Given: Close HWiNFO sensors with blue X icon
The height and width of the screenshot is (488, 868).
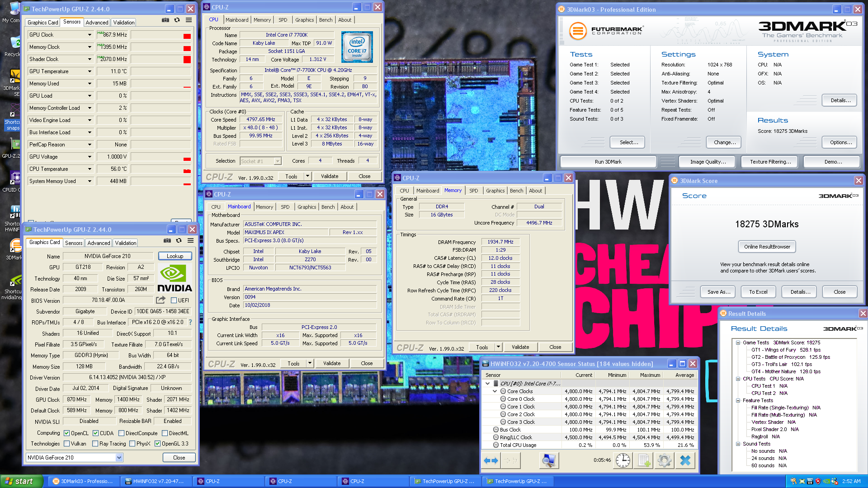Looking at the screenshot, I should 685,460.
